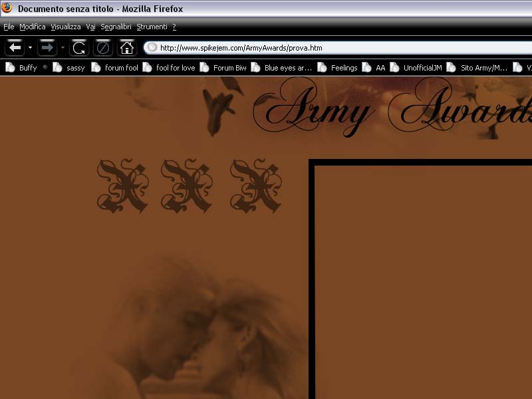Click the page icon beside Blue eyes ar...

pyautogui.click(x=255, y=68)
